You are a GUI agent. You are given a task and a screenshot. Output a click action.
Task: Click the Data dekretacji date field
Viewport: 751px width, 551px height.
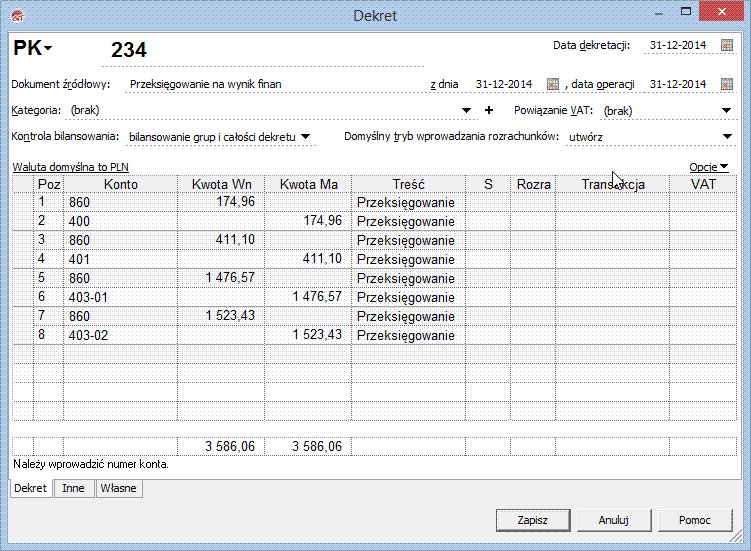[x=678, y=45]
